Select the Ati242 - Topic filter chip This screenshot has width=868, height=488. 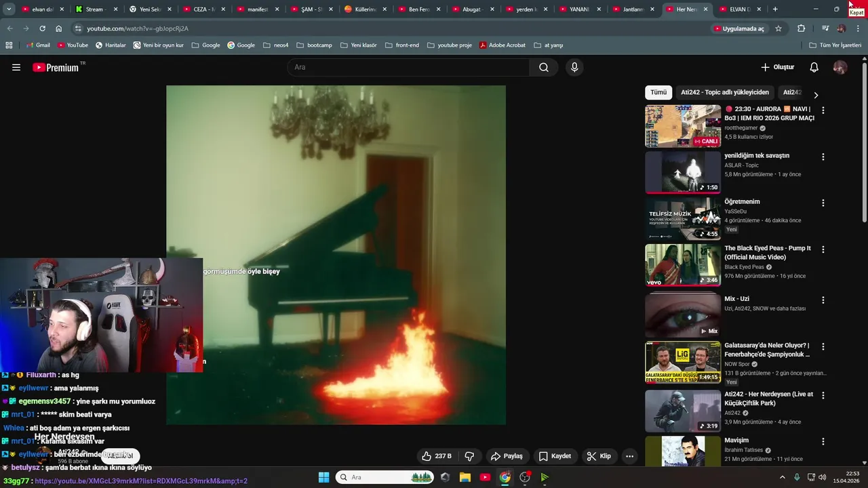725,92
